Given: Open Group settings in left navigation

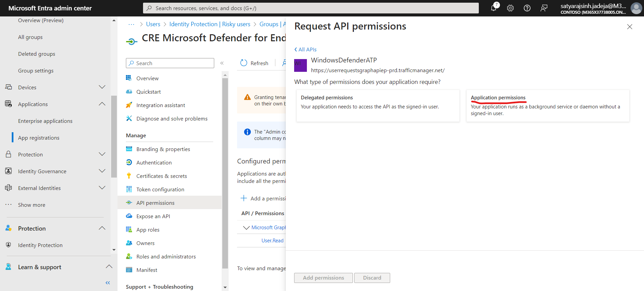Looking at the screenshot, I should click(x=36, y=70).
